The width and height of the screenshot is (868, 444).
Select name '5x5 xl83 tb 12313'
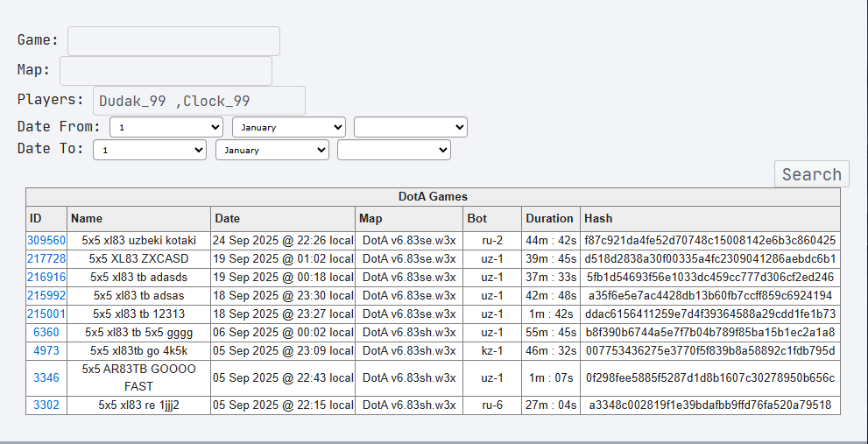(139, 314)
